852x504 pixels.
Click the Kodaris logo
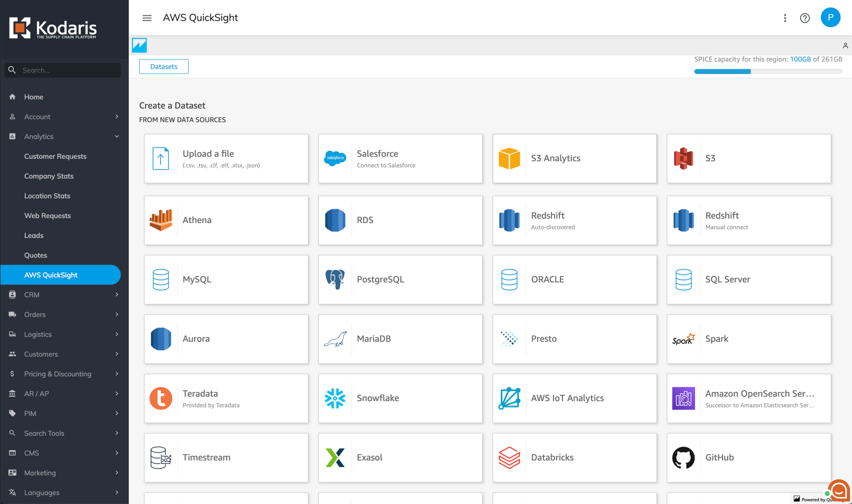53,28
